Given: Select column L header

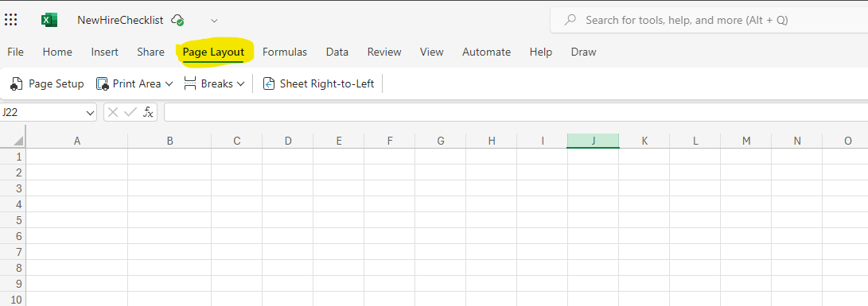Looking at the screenshot, I should pyautogui.click(x=695, y=141).
